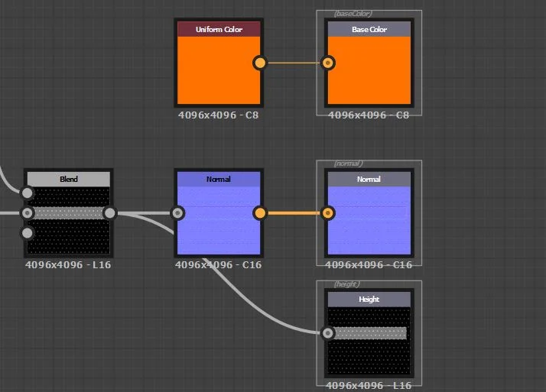Click the Normal filter node output connector
546x392 pixels.
tap(260, 213)
